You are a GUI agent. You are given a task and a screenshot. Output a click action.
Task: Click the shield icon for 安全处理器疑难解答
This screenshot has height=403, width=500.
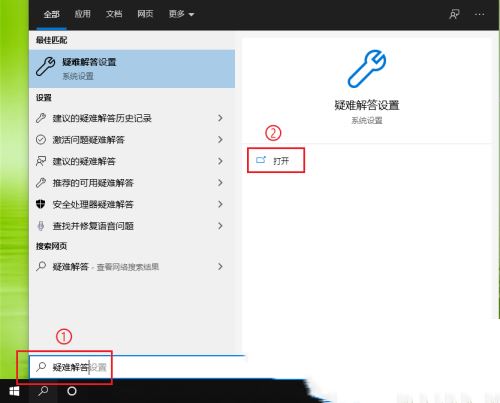pos(41,204)
